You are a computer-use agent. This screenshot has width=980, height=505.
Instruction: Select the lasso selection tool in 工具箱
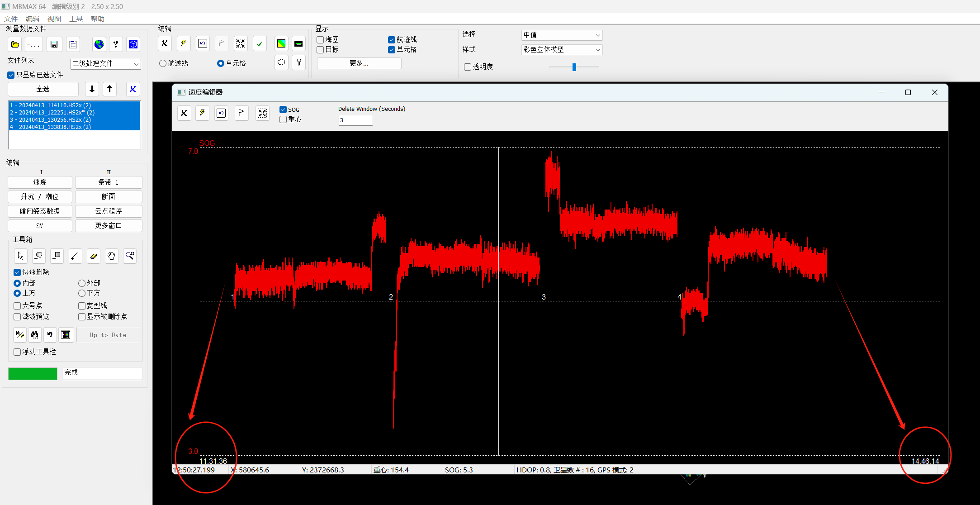coord(38,256)
